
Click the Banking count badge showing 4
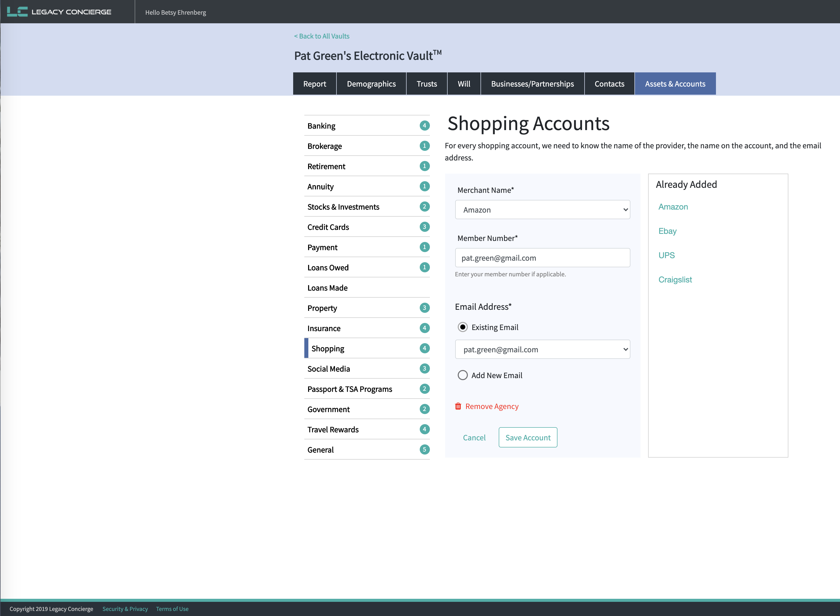(424, 126)
